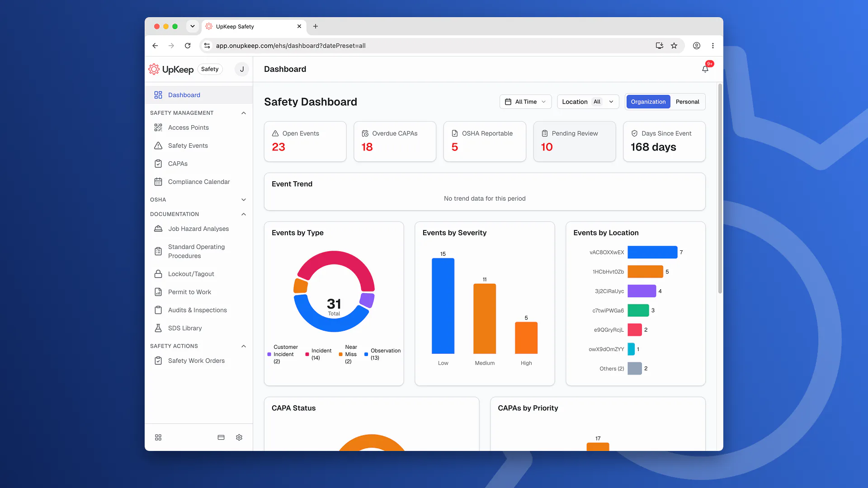
Task: Open SDS Library
Action: pos(198,328)
